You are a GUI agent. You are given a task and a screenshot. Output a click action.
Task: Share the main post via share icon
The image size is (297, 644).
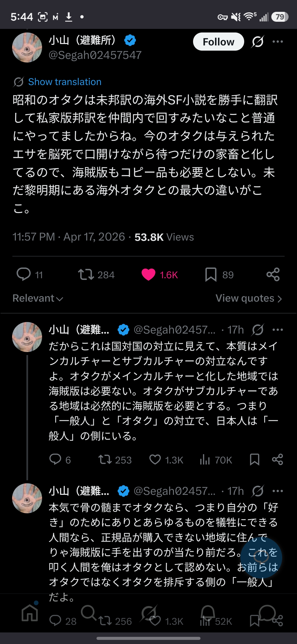[273, 274]
